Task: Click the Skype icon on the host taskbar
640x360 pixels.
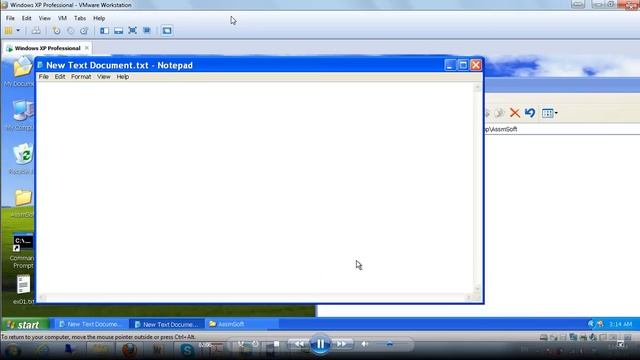Action: (x=187, y=350)
